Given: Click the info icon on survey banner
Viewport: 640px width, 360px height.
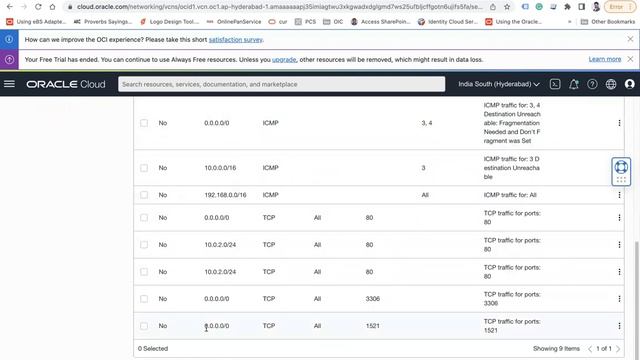Looking at the screenshot, I should click(9, 39).
